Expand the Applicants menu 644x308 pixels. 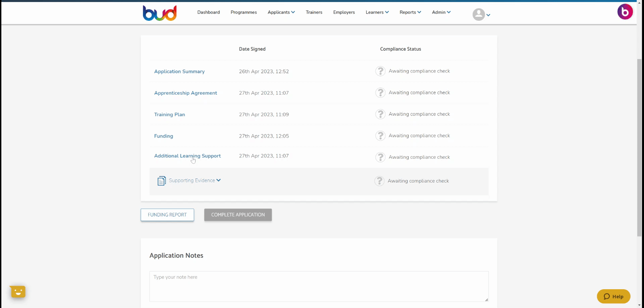coord(281,12)
